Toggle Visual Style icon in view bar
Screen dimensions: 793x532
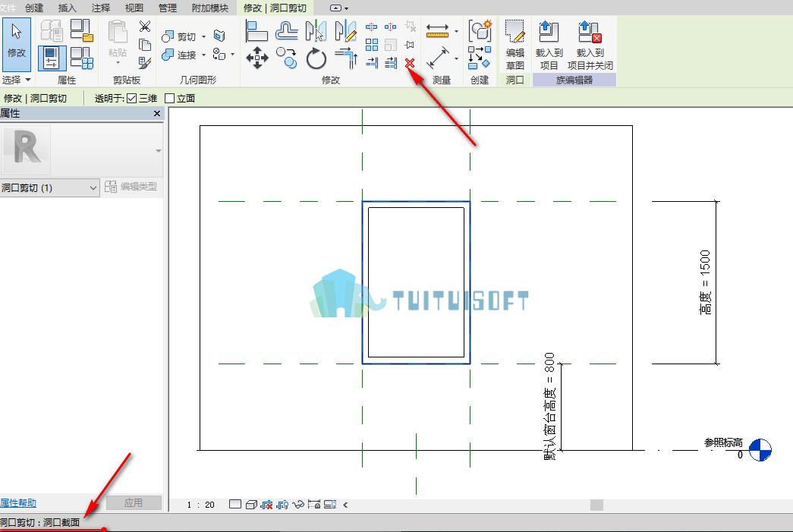[250, 504]
